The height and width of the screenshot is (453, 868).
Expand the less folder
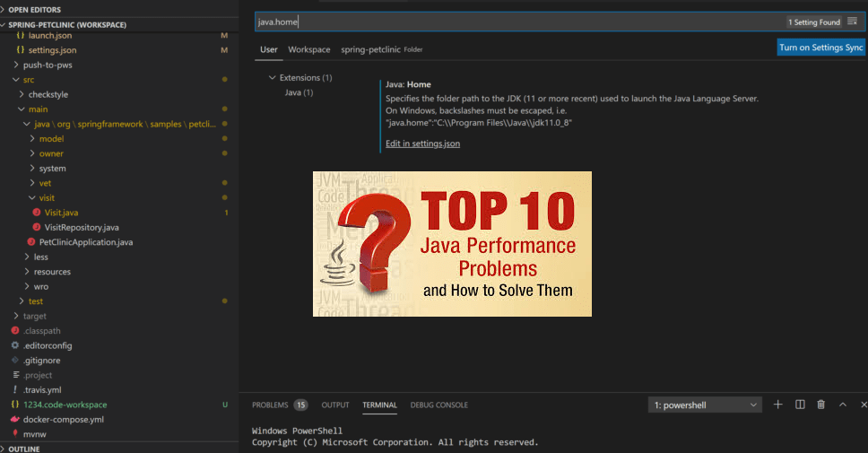point(41,257)
